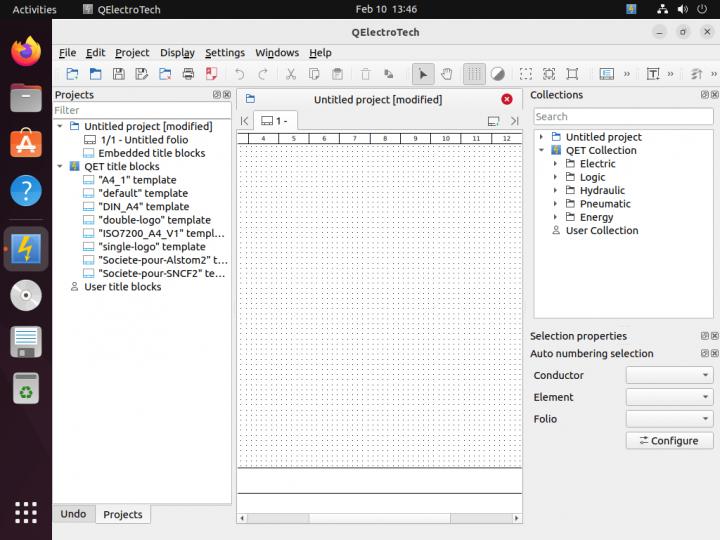Open the Settings menu
This screenshot has height=540, width=720.
225,53
